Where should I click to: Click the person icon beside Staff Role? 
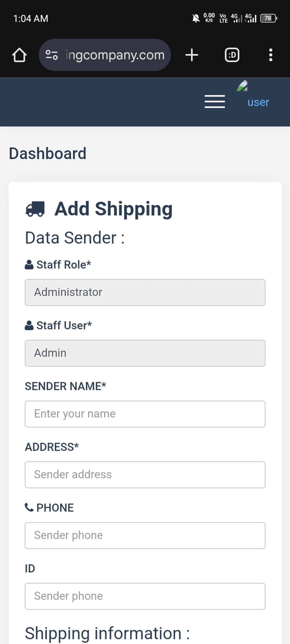(x=29, y=264)
